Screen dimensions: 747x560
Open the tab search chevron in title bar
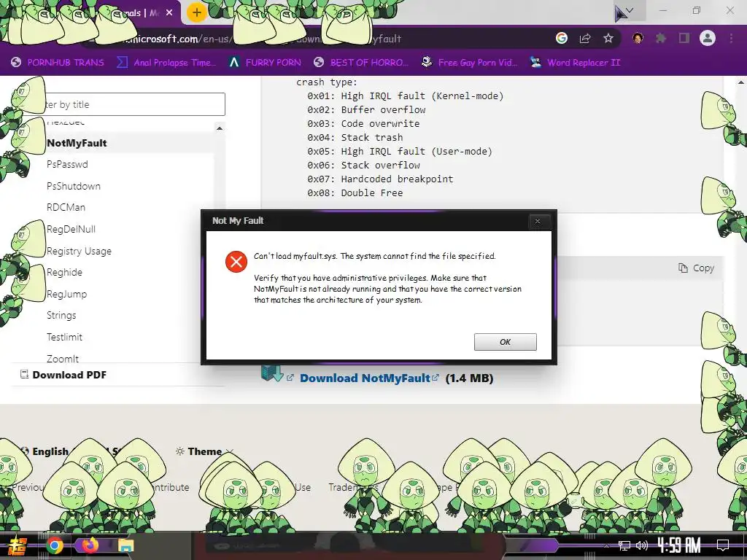coord(630,10)
